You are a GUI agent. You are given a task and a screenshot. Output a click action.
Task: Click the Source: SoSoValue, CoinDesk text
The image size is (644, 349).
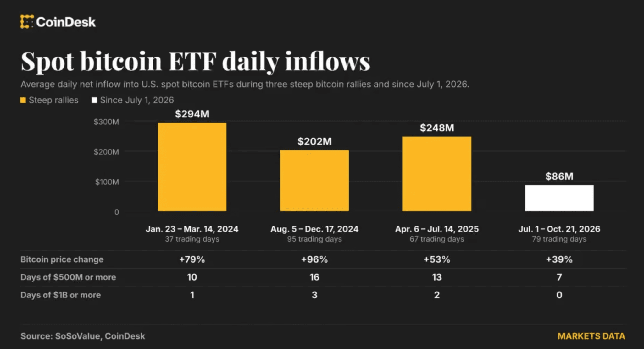tap(83, 336)
